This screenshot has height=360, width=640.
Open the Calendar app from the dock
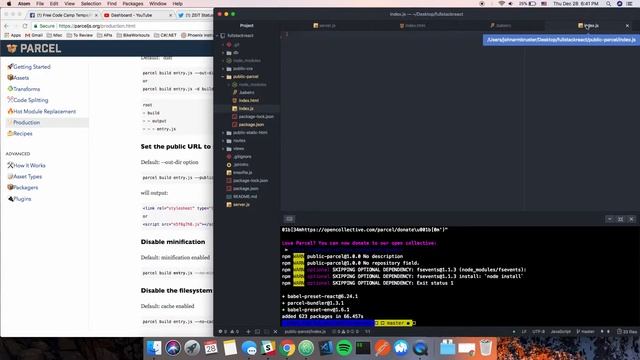tap(211, 348)
